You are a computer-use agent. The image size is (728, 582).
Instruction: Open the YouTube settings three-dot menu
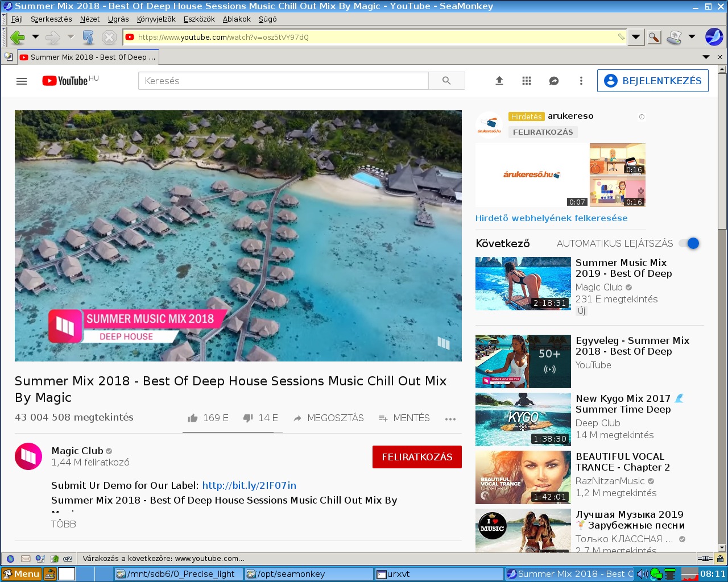point(581,81)
